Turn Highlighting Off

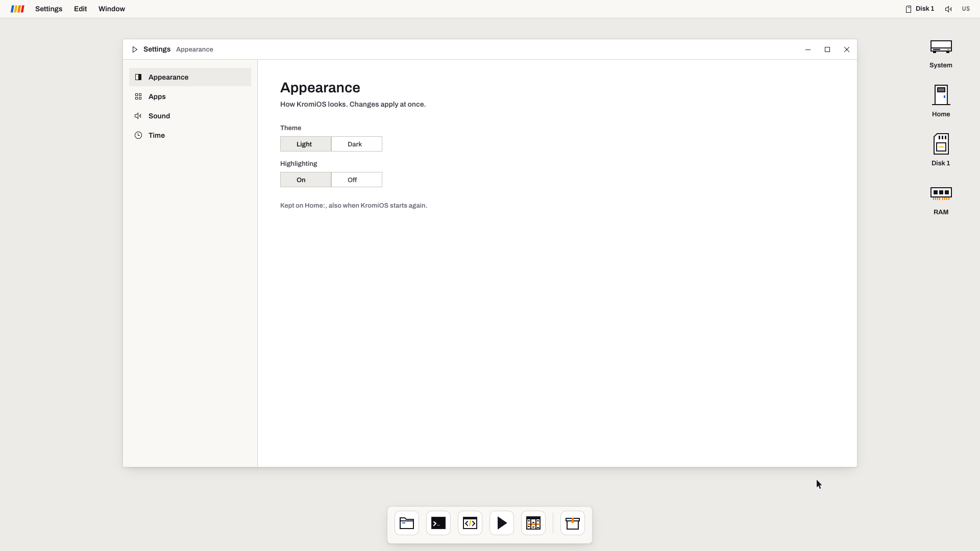(357, 180)
